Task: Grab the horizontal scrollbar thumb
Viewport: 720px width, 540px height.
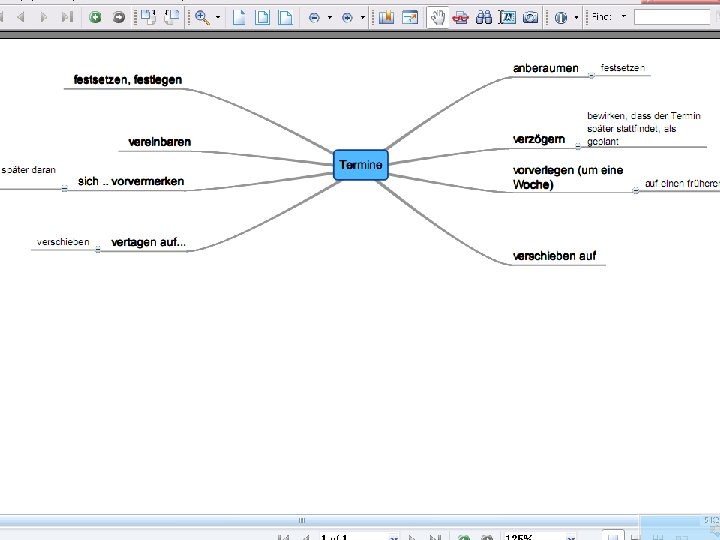Action: pyautogui.click(x=302, y=520)
